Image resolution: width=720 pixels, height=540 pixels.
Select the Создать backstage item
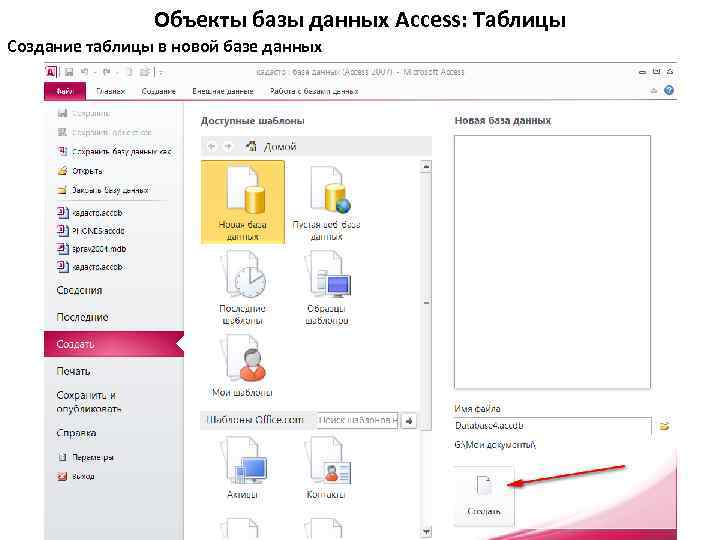(114, 344)
